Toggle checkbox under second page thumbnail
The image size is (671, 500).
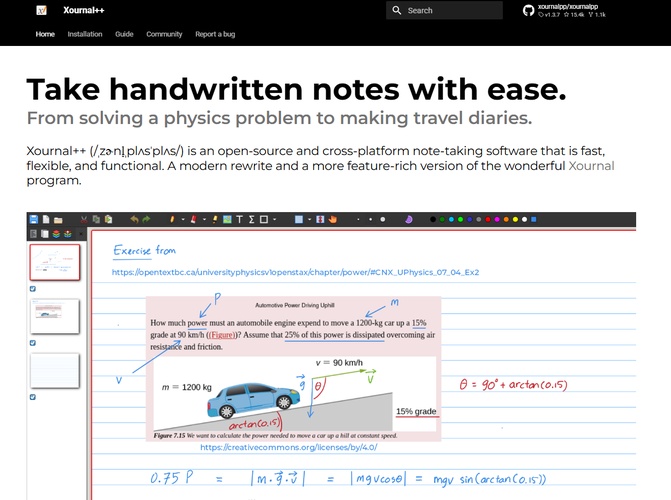[x=33, y=343]
